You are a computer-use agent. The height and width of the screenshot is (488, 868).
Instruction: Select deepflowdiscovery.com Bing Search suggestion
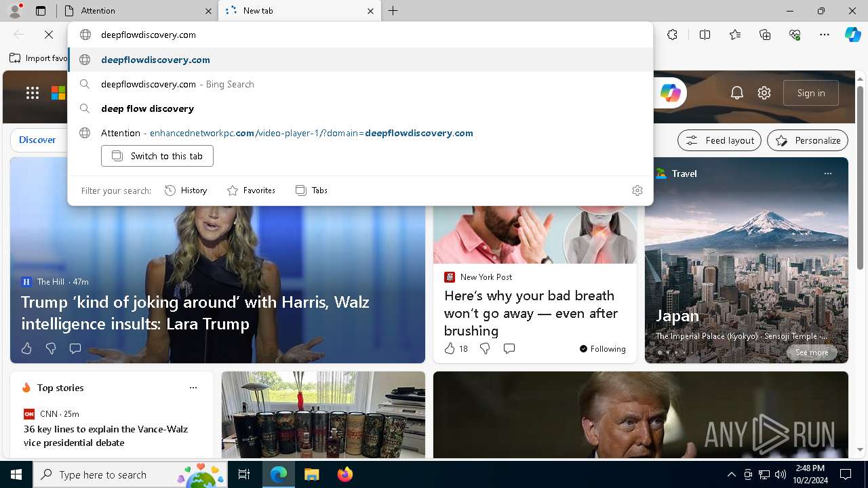pos(360,84)
